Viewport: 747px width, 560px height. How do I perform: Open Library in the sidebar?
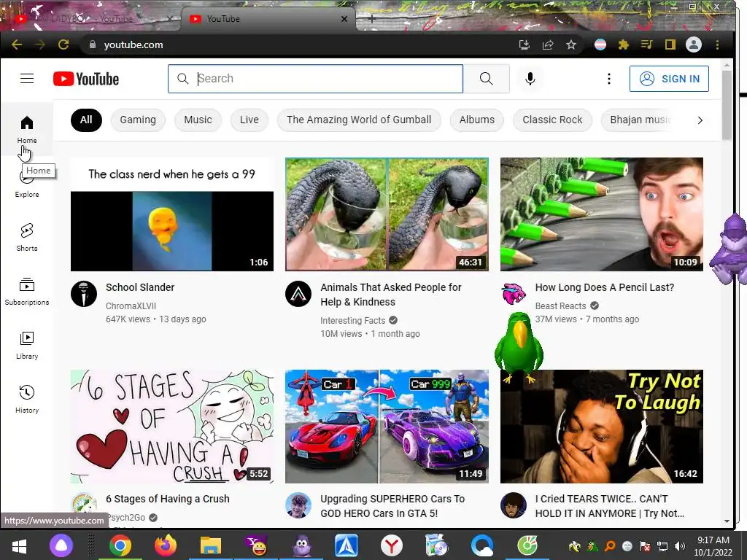point(27,345)
